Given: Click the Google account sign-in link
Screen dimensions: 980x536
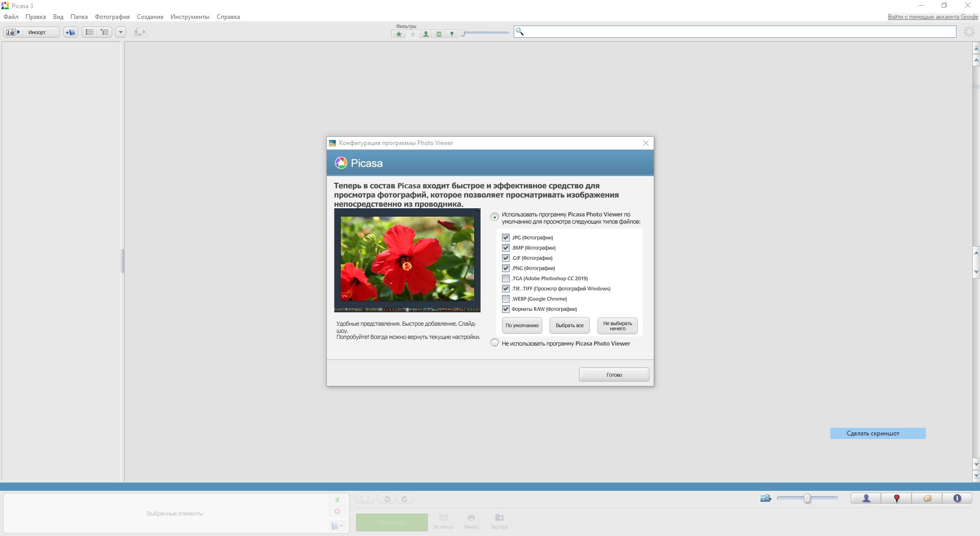Looking at the screenshot, I should [x=933, y=17].
